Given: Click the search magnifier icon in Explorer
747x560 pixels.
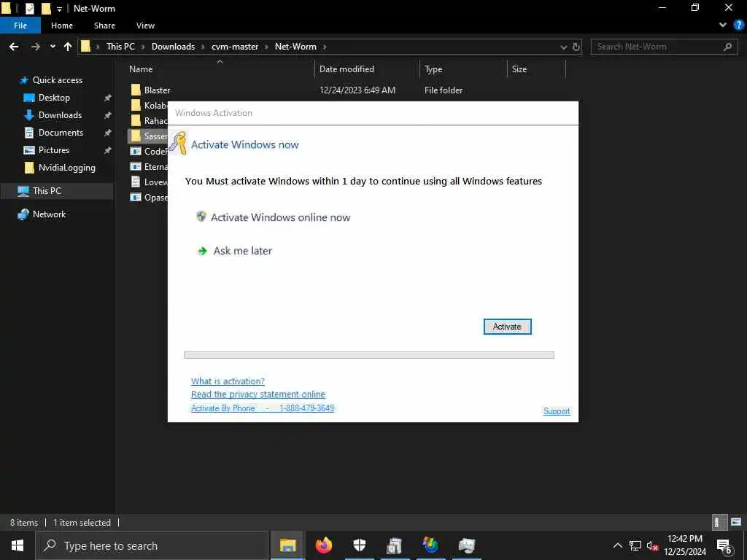Looking at the screenshot, I should [727, 47].
